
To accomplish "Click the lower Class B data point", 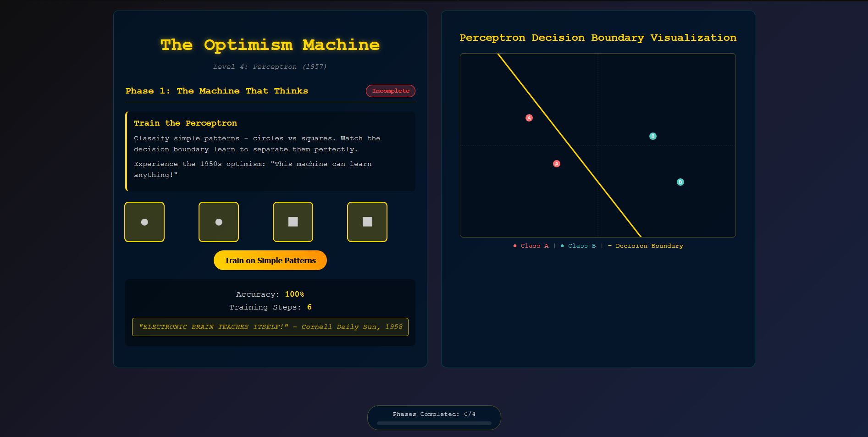I will 680,182.
